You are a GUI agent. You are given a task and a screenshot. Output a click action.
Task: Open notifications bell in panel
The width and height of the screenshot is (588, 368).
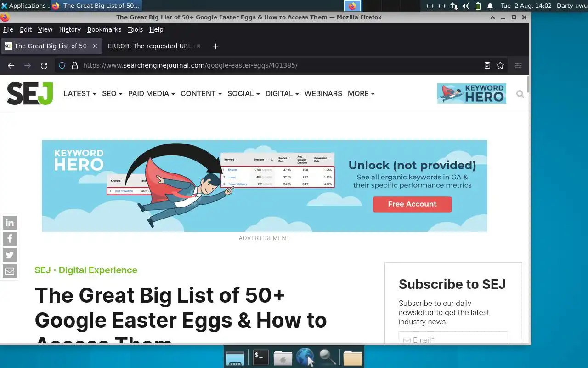(490, 6)
